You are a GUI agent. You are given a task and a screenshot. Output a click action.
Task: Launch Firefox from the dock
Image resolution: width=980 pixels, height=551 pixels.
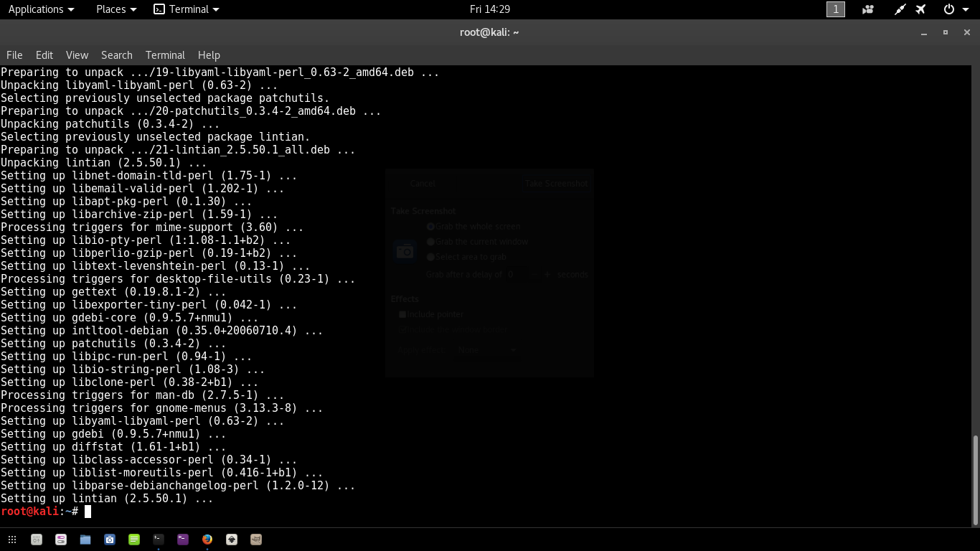coord(207,539)
